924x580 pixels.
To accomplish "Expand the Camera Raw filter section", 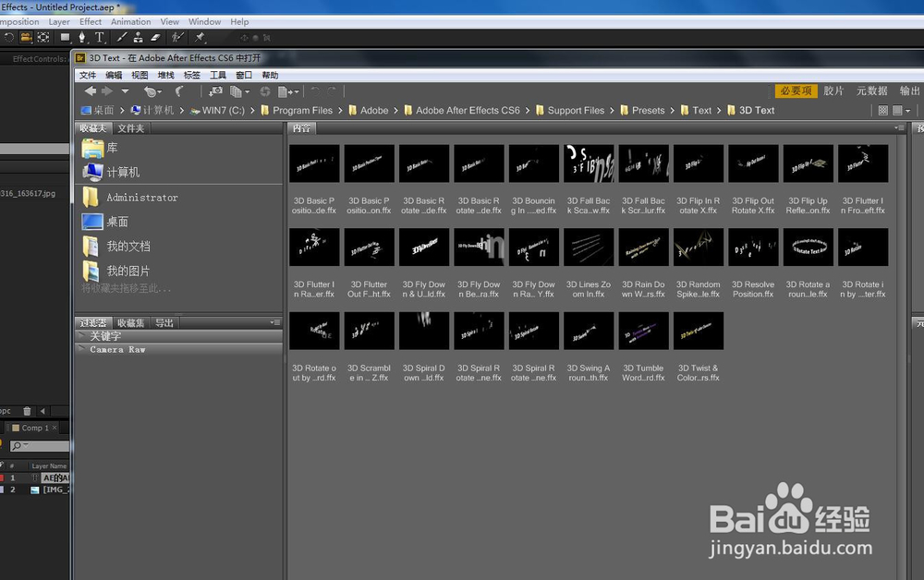I will (81, 348).
